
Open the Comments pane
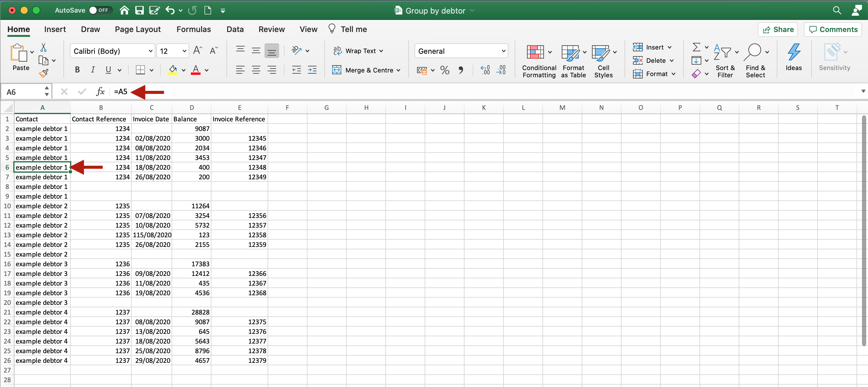[x=833, y=29]
